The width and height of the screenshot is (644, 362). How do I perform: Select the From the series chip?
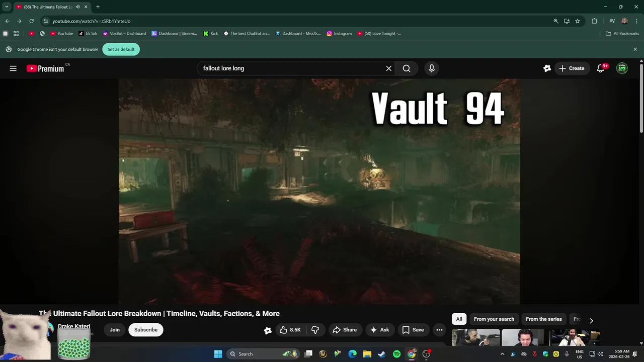(x=544, y=319)
